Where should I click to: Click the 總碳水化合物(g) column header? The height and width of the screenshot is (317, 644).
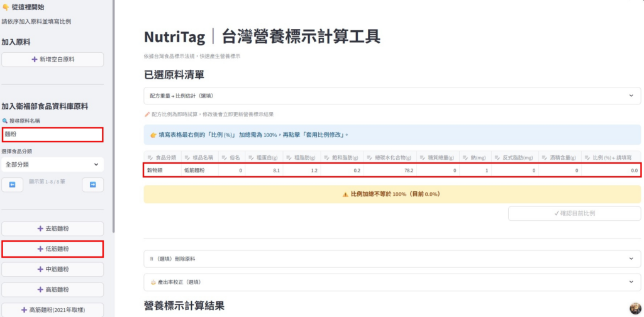pos(390,157)
